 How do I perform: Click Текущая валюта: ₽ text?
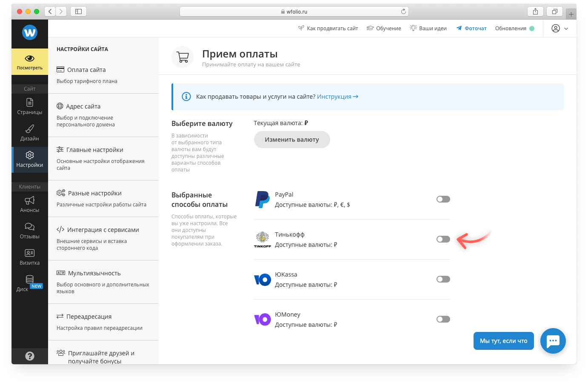tap(281, 123)
